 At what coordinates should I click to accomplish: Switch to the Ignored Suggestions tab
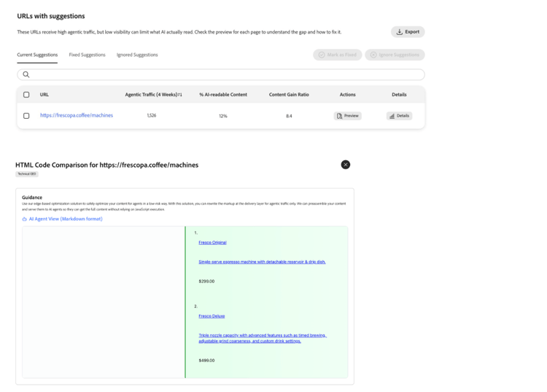coord(137,55)
